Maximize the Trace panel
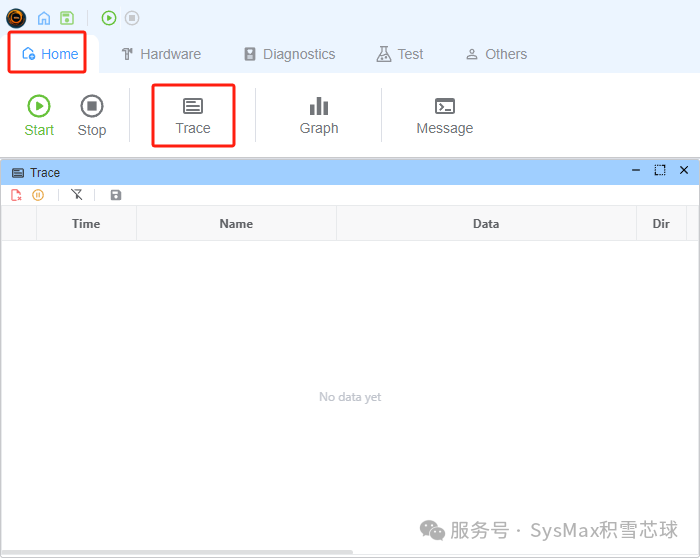This screenshot has height=558, width=700. pyautogui.click(x=660, y=171)
